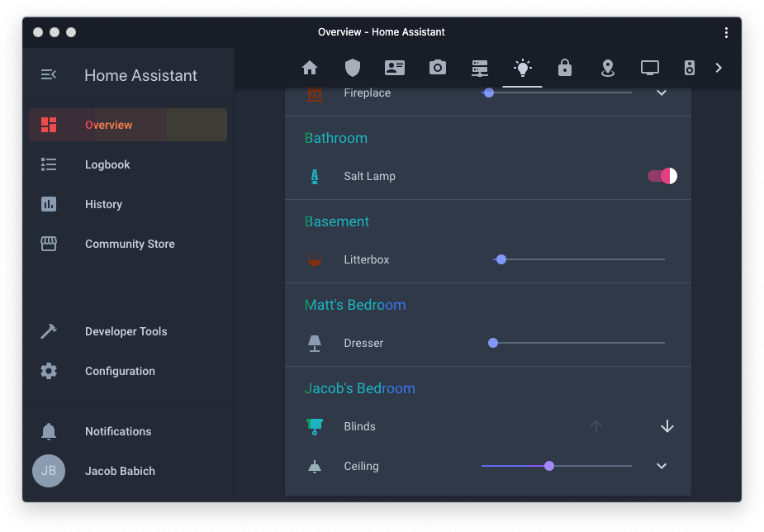Adjust the Litterbox brightness slider
Viewport: 764px width, 532px height.
[x=579, y=259]
